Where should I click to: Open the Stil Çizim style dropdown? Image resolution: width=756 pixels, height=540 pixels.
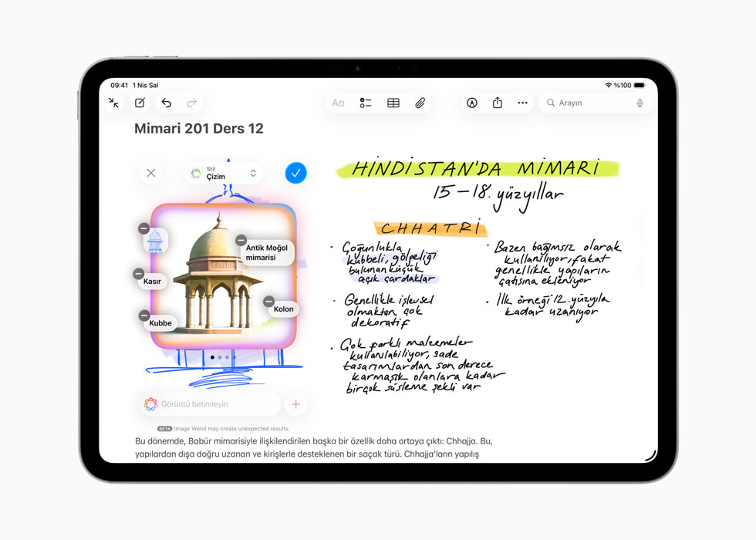[x=224, y=173]
